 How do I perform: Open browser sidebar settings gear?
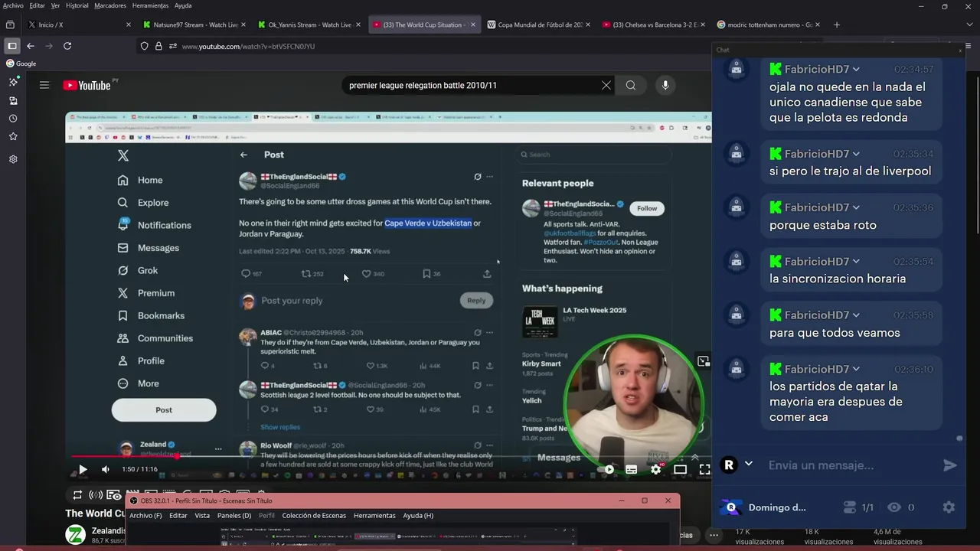pos(13,159)
